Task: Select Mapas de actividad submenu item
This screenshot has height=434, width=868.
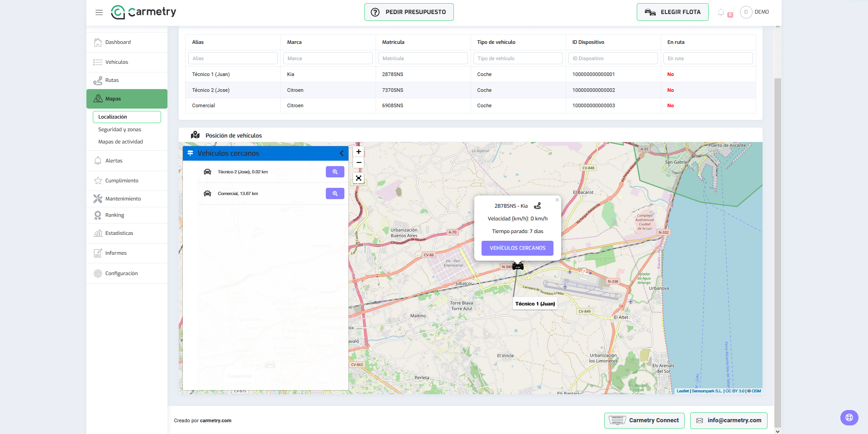Action: (x=120, y=142)
